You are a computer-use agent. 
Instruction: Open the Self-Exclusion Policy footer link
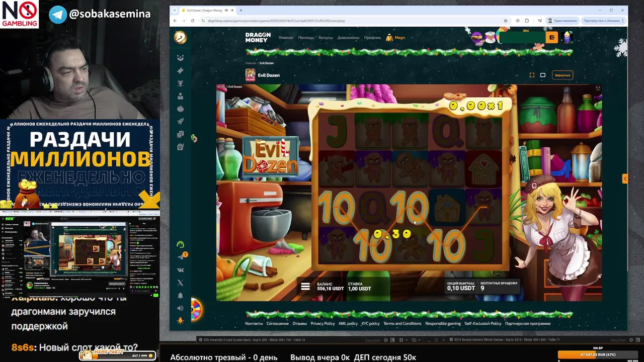[x=483, y=323]
